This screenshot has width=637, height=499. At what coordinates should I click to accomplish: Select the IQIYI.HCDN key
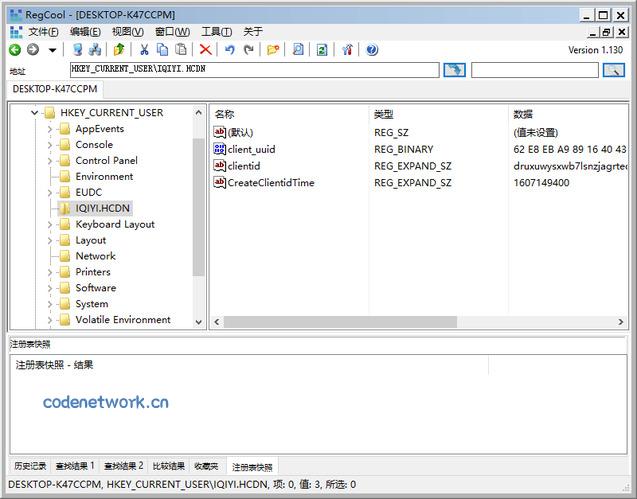pos(102,208)
